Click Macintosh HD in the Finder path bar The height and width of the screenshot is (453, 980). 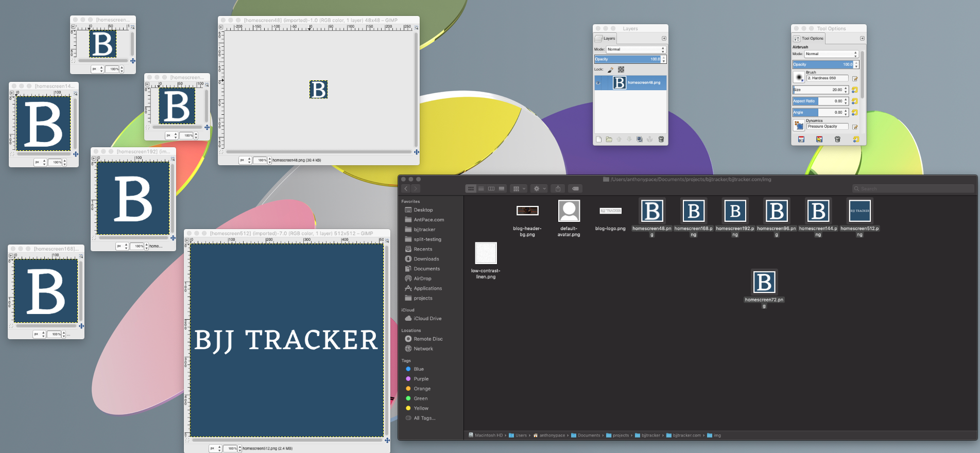point(488,435)
